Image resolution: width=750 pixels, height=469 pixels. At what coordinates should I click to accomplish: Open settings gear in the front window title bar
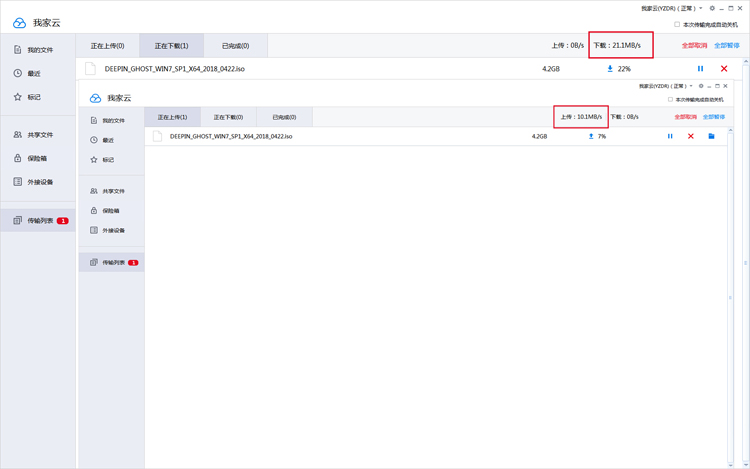point(701,86)
